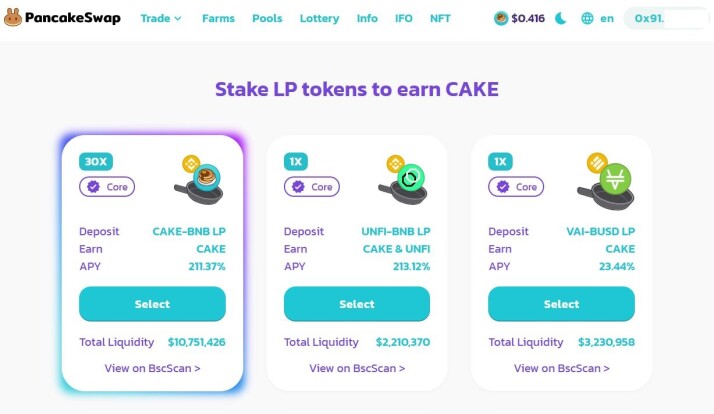714x414 pixels.
Task: Click the VAI-BUSD farm pan icon
Action: [x=608, y=178]
